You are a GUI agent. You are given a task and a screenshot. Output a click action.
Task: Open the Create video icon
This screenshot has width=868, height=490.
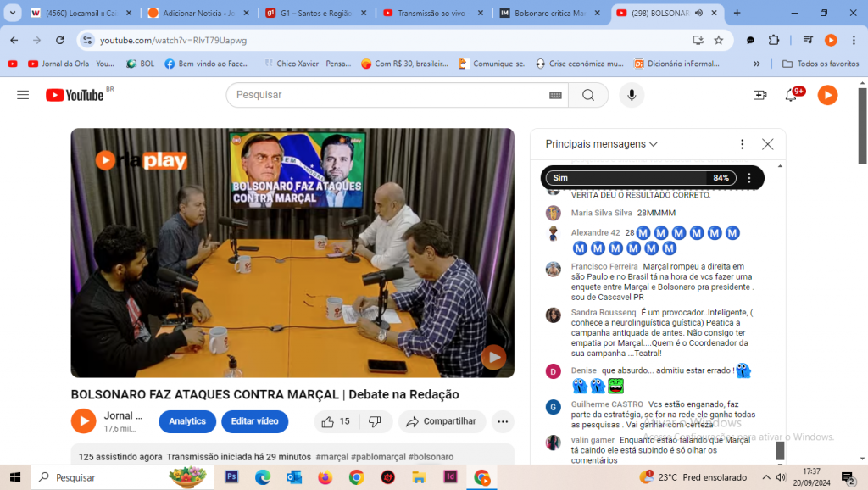tap(760, 95)
